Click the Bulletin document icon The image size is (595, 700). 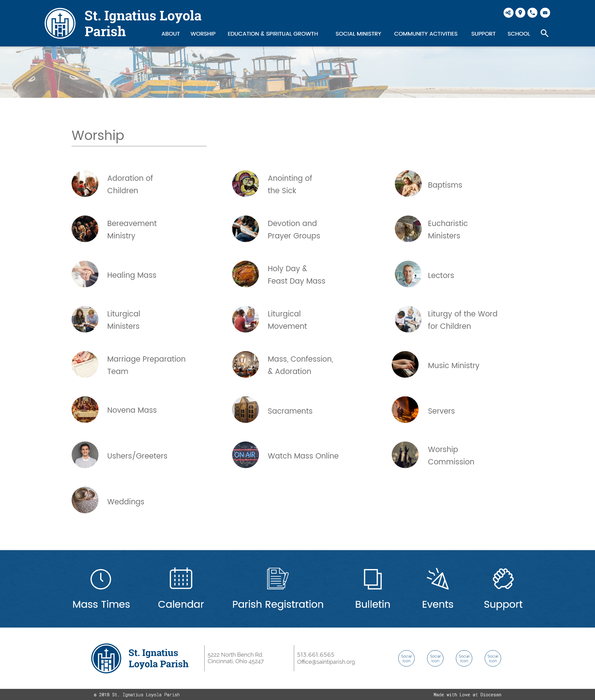pos(372,579)
